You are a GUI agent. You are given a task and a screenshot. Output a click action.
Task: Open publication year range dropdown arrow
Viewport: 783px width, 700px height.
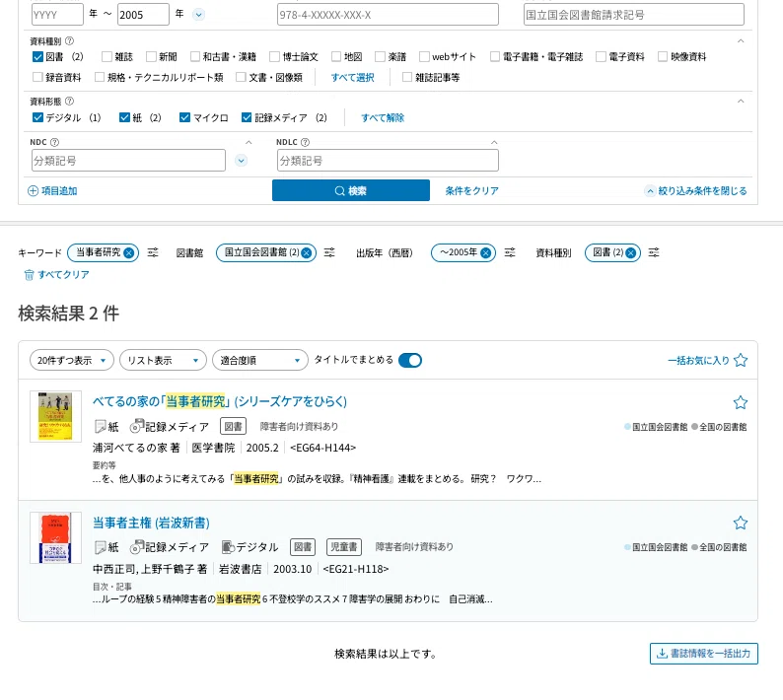[199, 15]
